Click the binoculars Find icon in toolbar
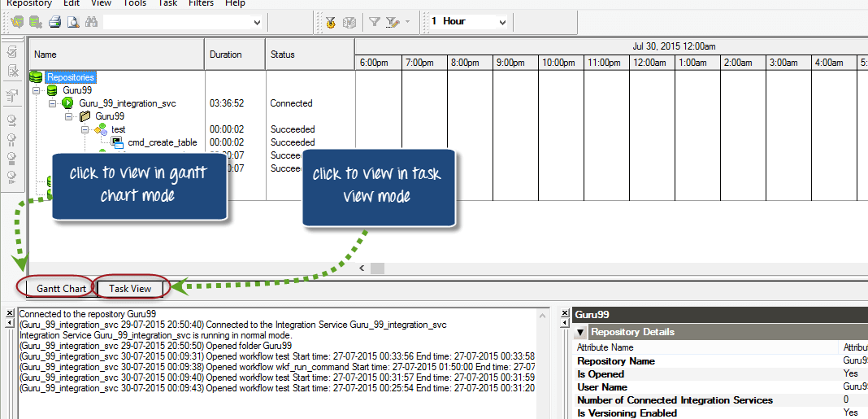 tap(91, 22)
